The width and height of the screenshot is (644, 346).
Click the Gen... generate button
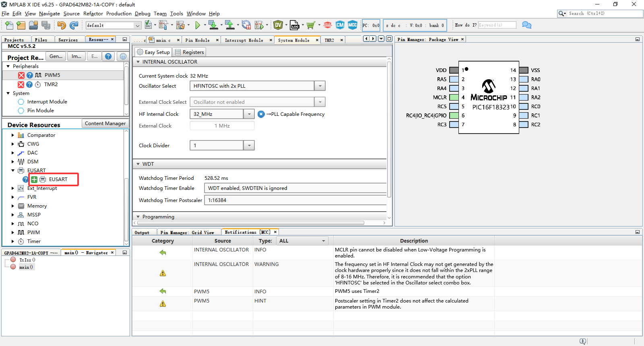pos(56,56)
